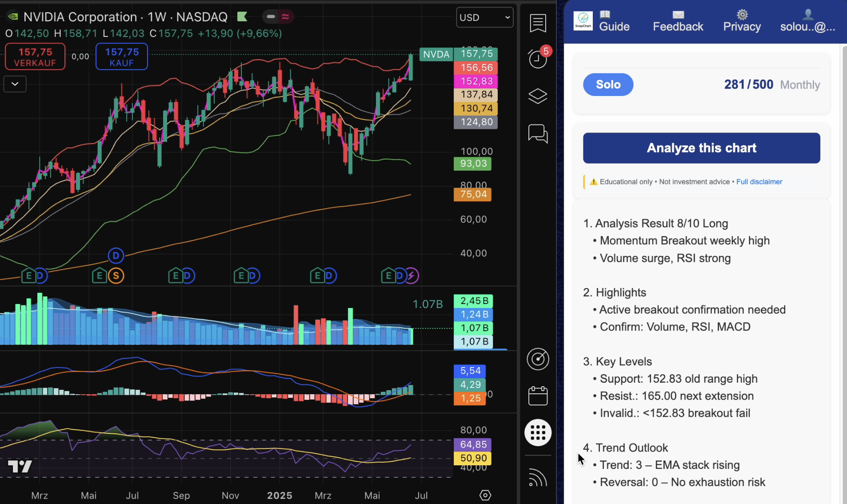The height and width of the screenshot is (504, 847).
Task: Click the 156,56 red price label
Action: click(x=475, y=68)
